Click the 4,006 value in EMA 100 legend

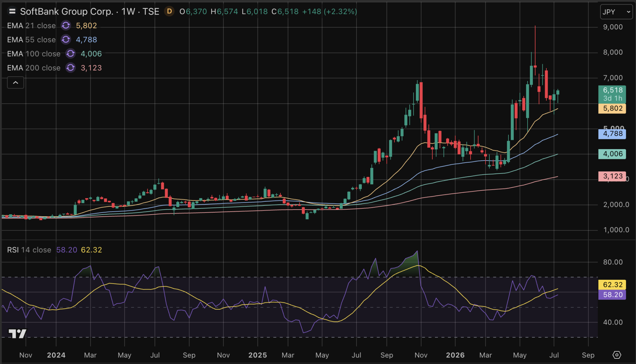coord(91,54)
